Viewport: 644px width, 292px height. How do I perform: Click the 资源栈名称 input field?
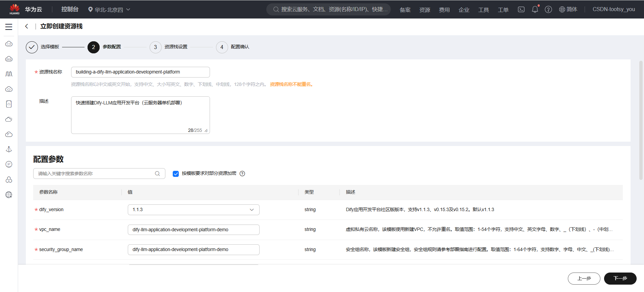[141, 72]
